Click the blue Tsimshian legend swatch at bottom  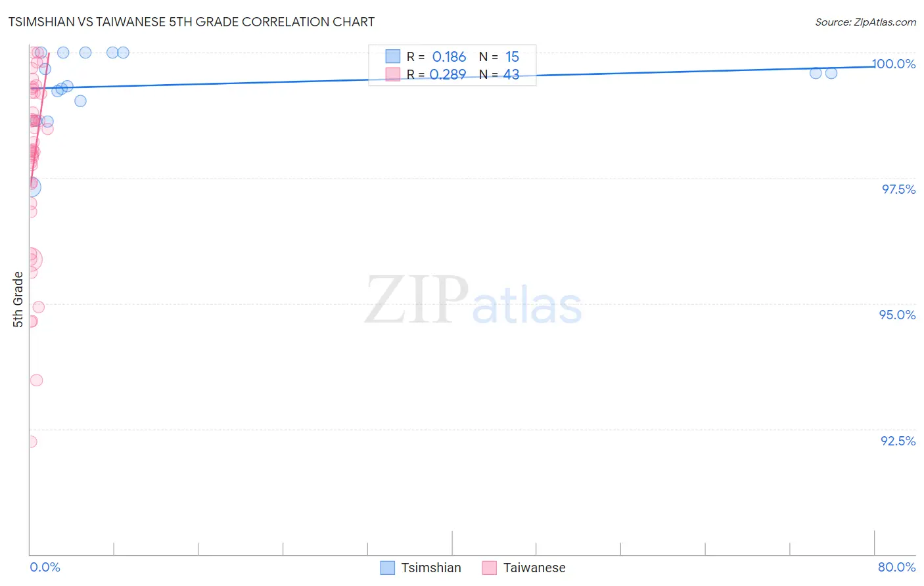388,568
